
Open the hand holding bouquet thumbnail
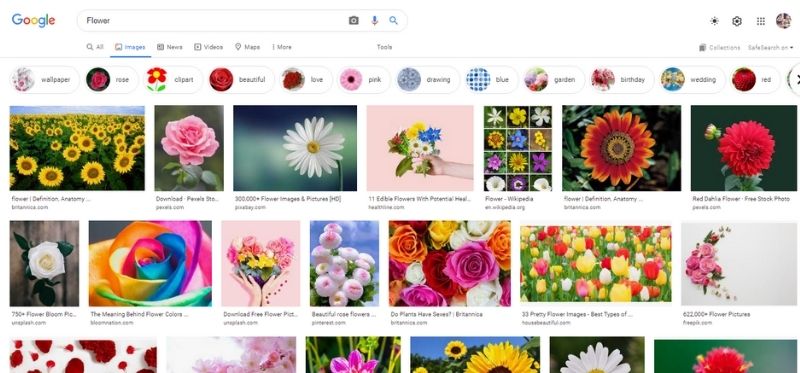[x=420, y=148]
